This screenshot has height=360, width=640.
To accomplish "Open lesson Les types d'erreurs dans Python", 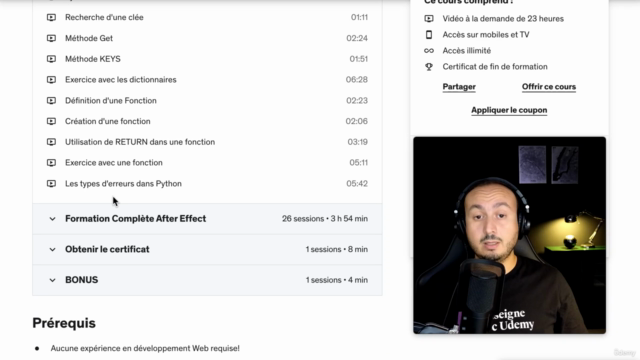I will pyautogui.click(x=123, y=184).
